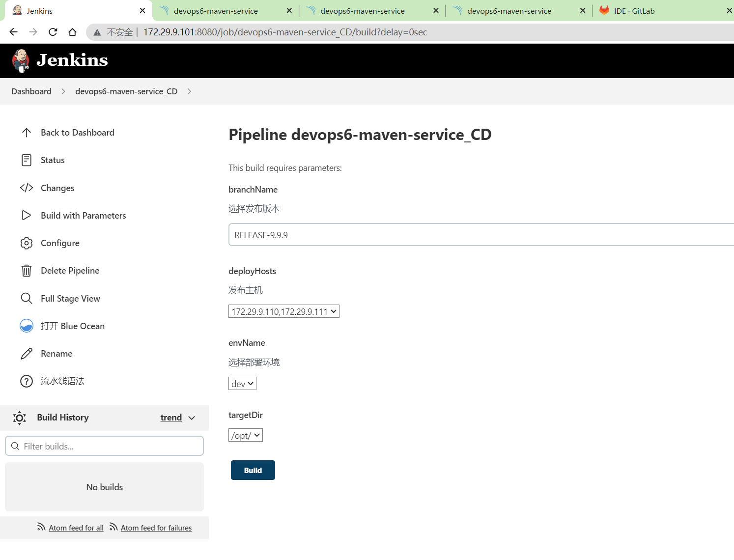
Task: Click the branchName RELEASE-9.9.9 input field
Action: coord(481,235)
